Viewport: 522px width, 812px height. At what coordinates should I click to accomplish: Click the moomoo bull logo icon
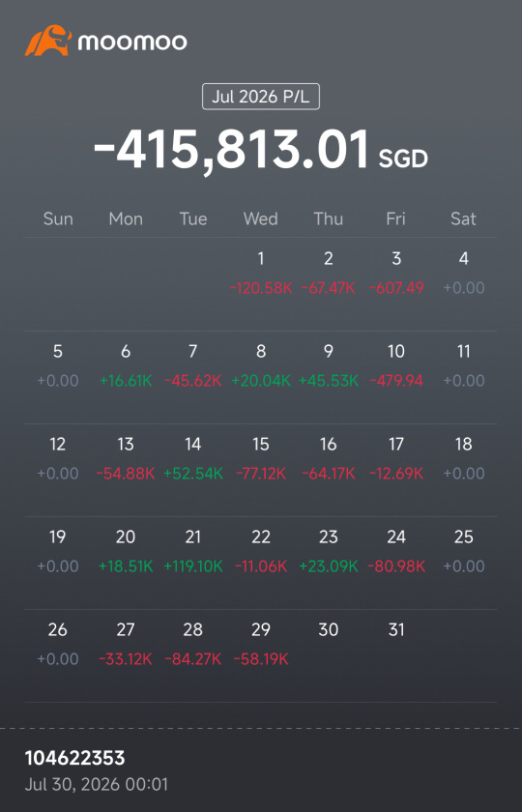pos(48,41)
